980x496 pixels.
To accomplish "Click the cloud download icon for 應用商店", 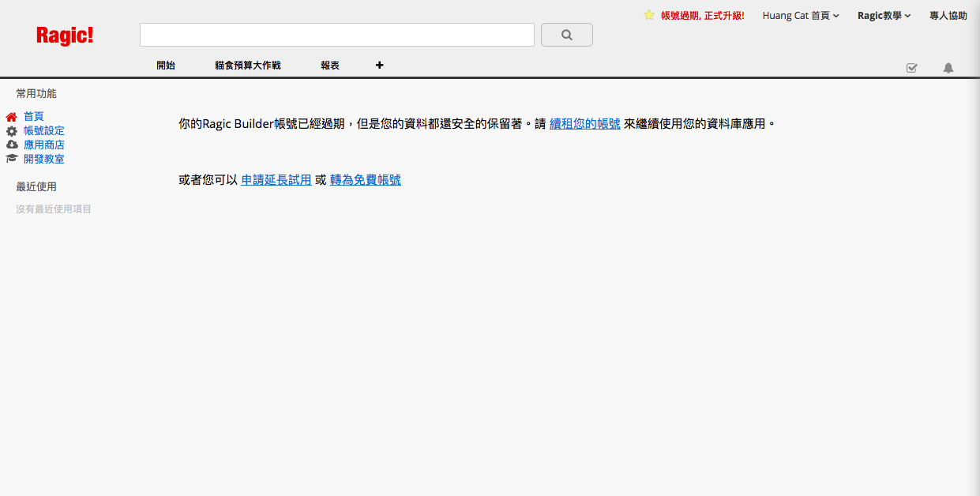I will 11,145.
